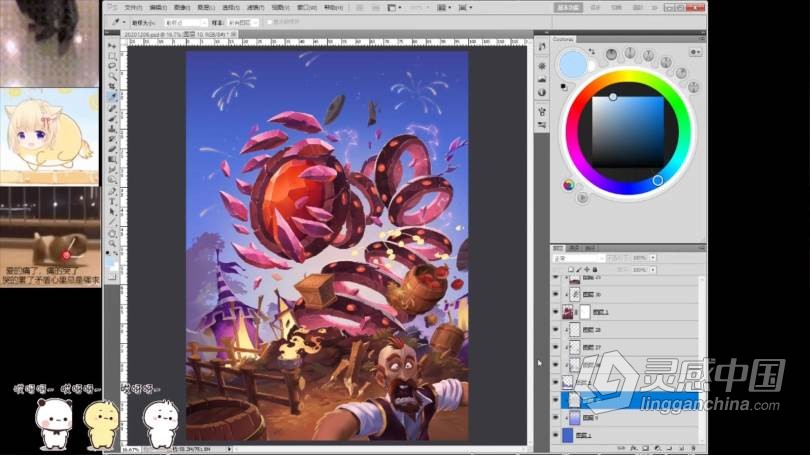Select the Clone Stamp tool
The image size is (810, 455).
[x=112, y=129]
